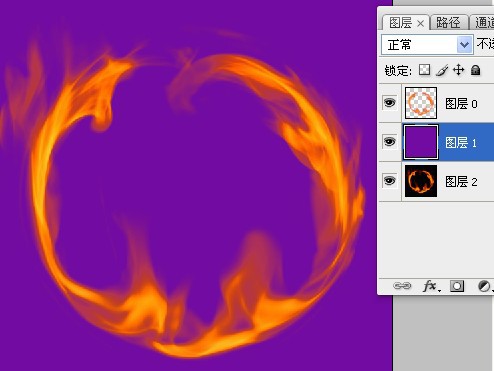Click the 图层 2 layer name

tap(462, 182)
